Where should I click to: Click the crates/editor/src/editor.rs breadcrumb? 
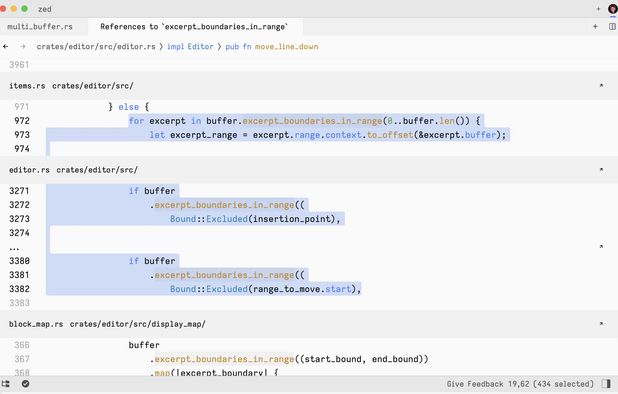pyautogui.click(x=96, y=46)
